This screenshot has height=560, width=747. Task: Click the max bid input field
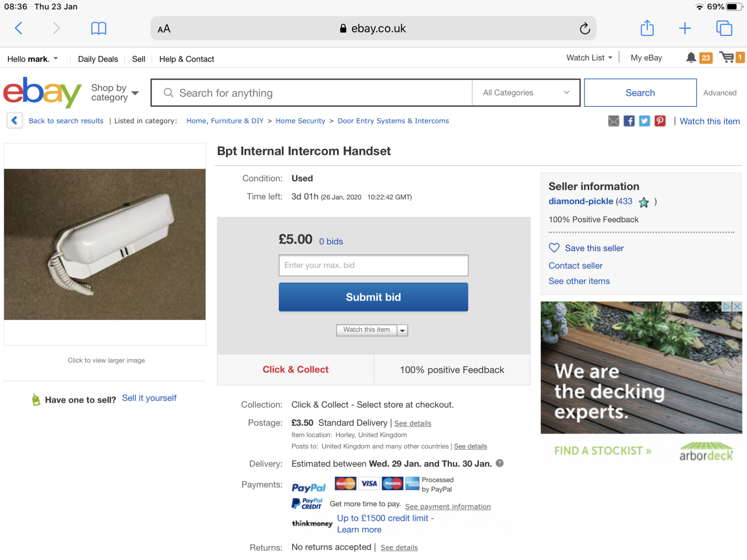click(x=373, y=265)
